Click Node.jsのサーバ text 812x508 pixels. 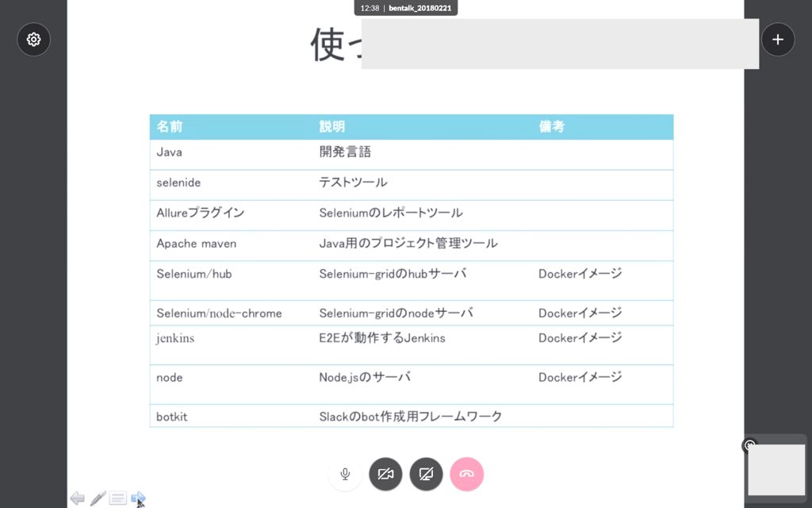[x=365, y=377]
